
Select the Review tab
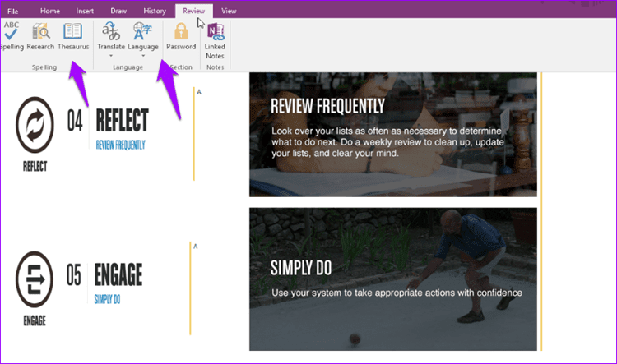point(193,11)
